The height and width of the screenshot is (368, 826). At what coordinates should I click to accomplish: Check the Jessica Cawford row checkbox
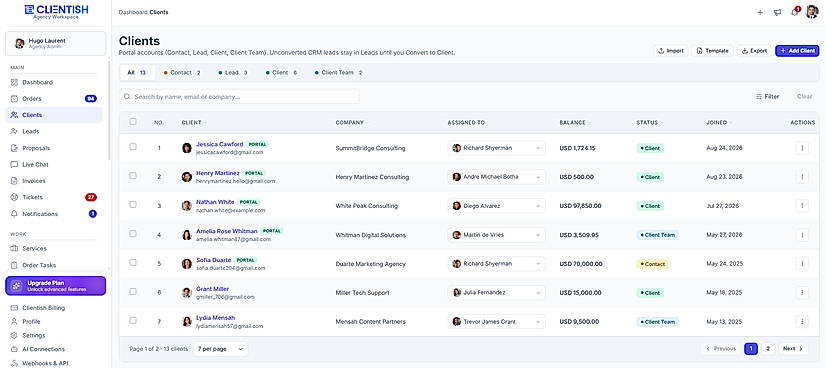pyautogui.click(x=133, y=147)
